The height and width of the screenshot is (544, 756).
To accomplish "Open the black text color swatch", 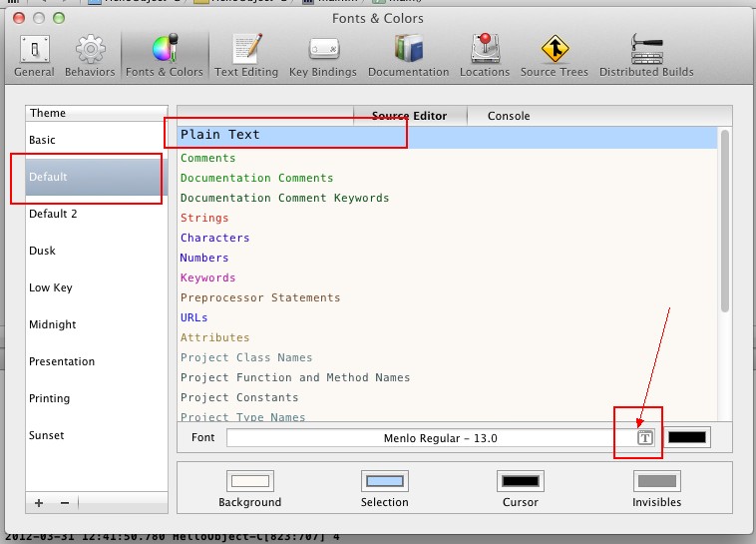I will pos(687,437).
